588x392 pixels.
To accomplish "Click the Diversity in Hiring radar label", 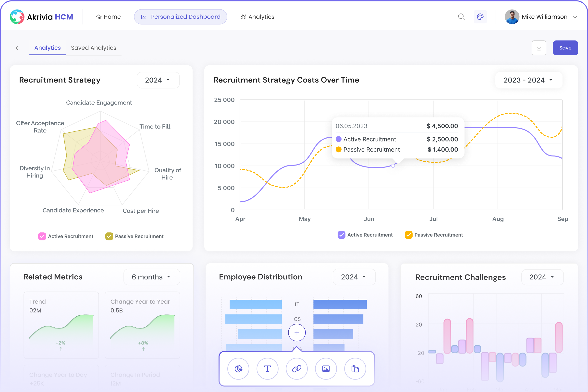I will coord(35,172).
